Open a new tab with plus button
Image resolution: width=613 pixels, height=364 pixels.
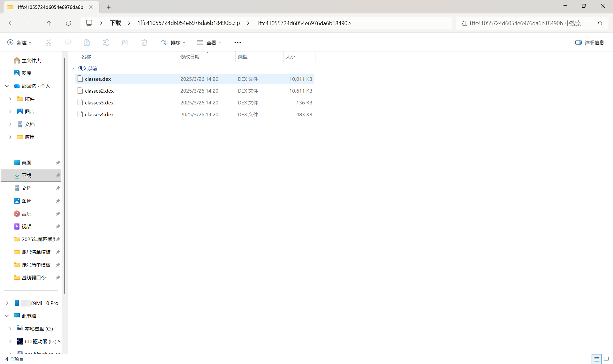[x=109, y=7]
